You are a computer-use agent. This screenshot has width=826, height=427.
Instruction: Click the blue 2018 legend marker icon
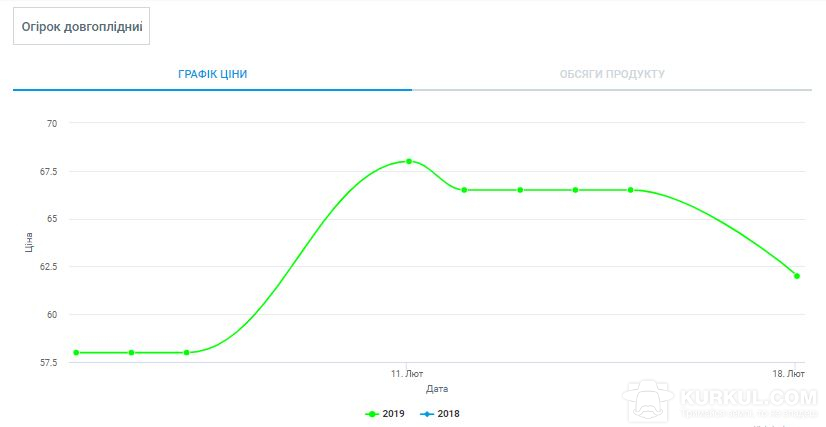click(x=427, y=414)
